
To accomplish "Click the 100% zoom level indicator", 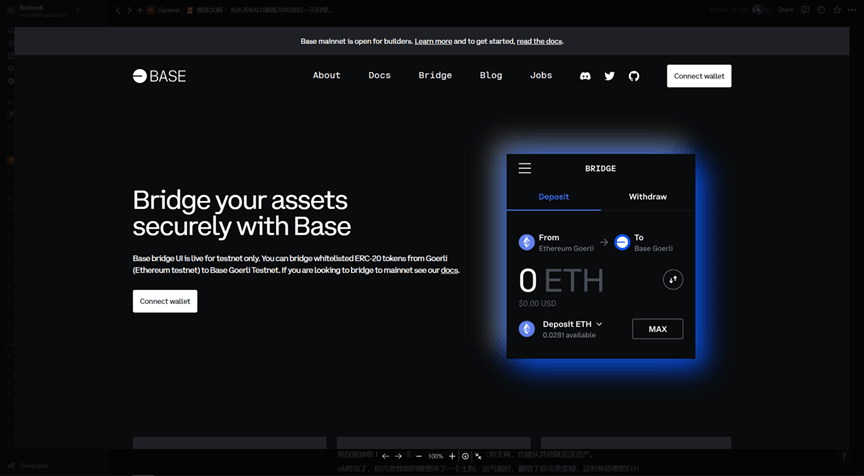I will pos(436,456).
